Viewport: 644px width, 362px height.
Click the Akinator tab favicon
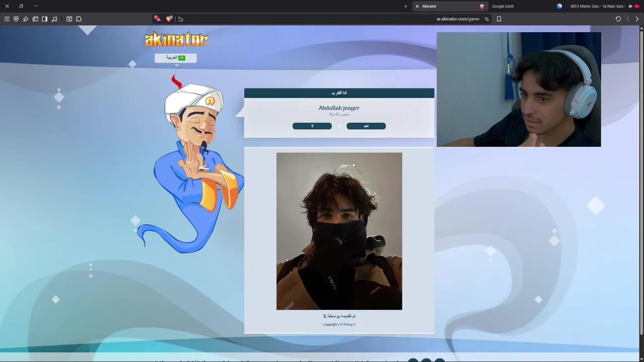coord(482,6)
